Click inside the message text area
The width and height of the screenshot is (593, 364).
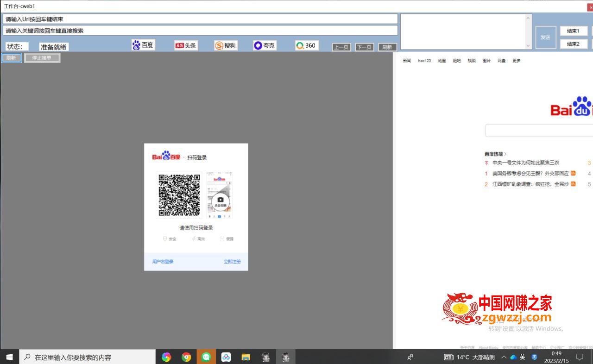point(463,31)
